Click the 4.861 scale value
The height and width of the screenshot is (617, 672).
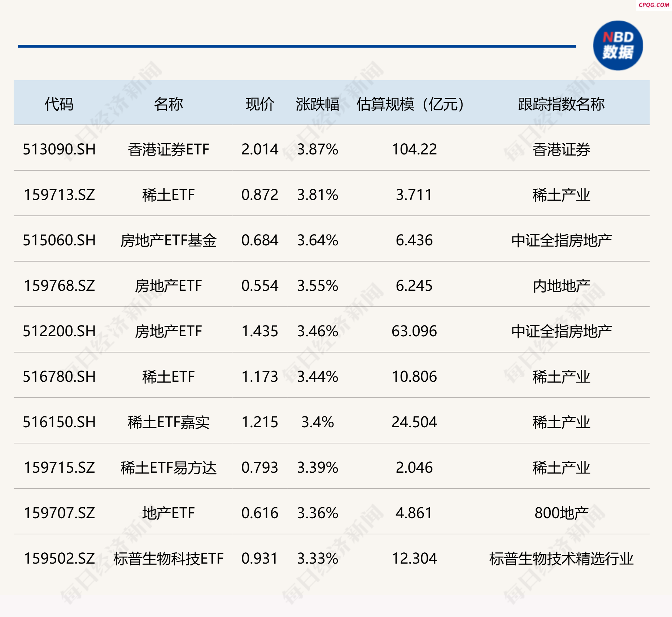[414, 513]
